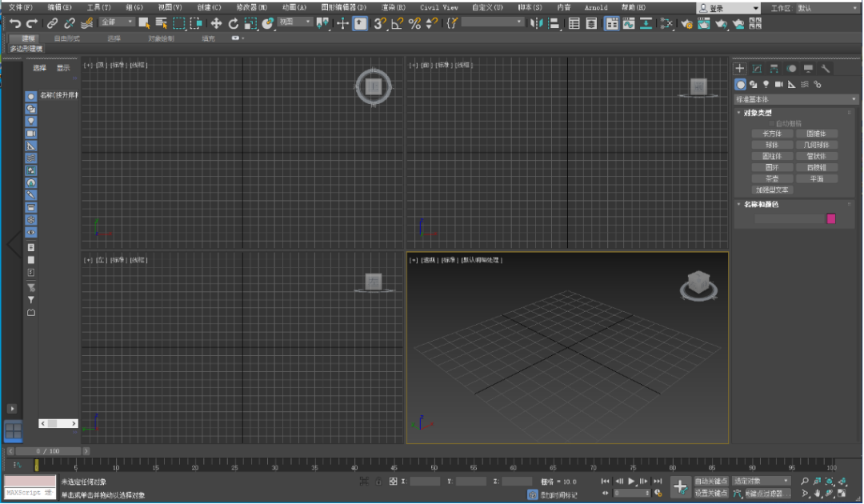This screenshot has width=864, height=504.
Task: Click the 长方体 box button
Action: click(x=772, y=134)
